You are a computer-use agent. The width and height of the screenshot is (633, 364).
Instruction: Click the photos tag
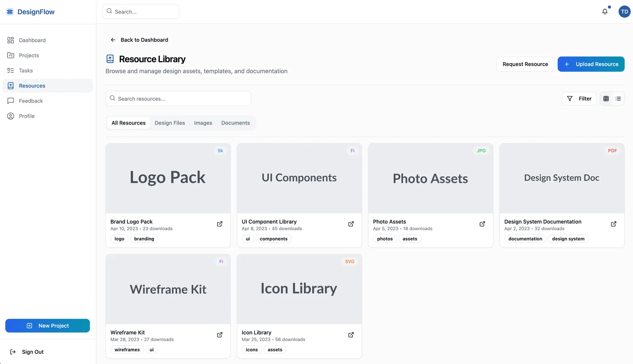tap(385, 239)
